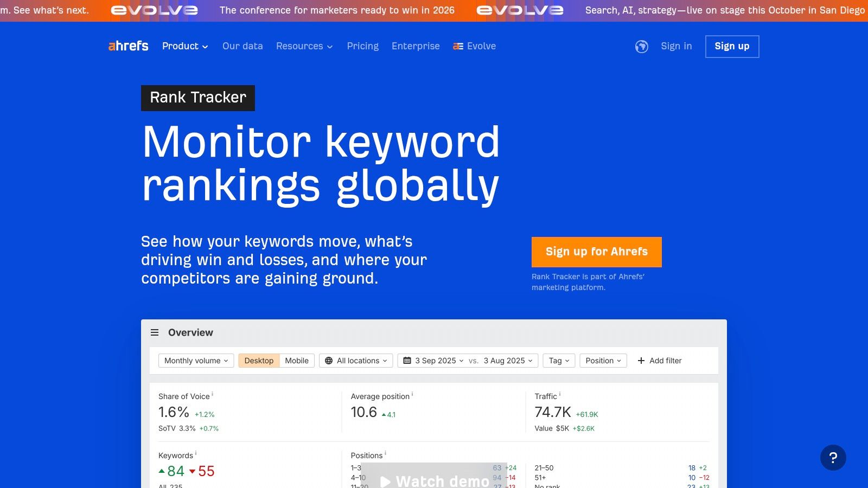Click the banner text about San Diego

pos(725,10)
